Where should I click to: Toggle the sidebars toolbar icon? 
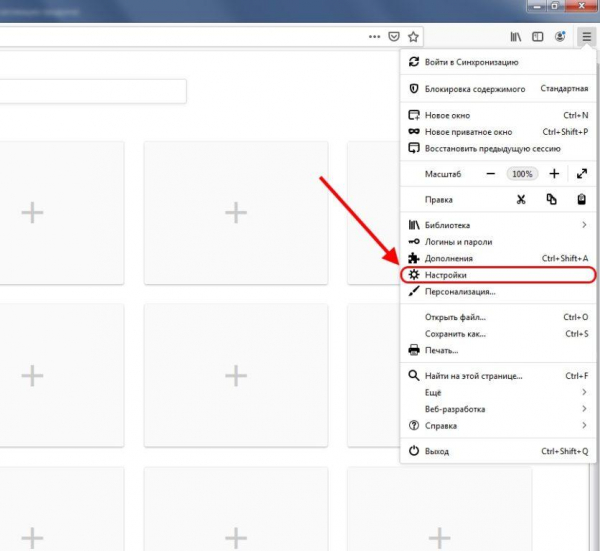(538, 37)
